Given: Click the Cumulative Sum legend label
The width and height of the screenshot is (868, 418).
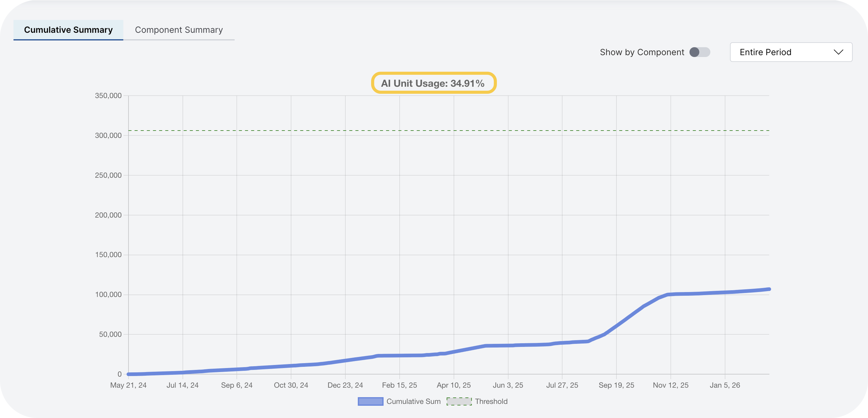Looking at the screenshot, I should (x=413, y=401).
